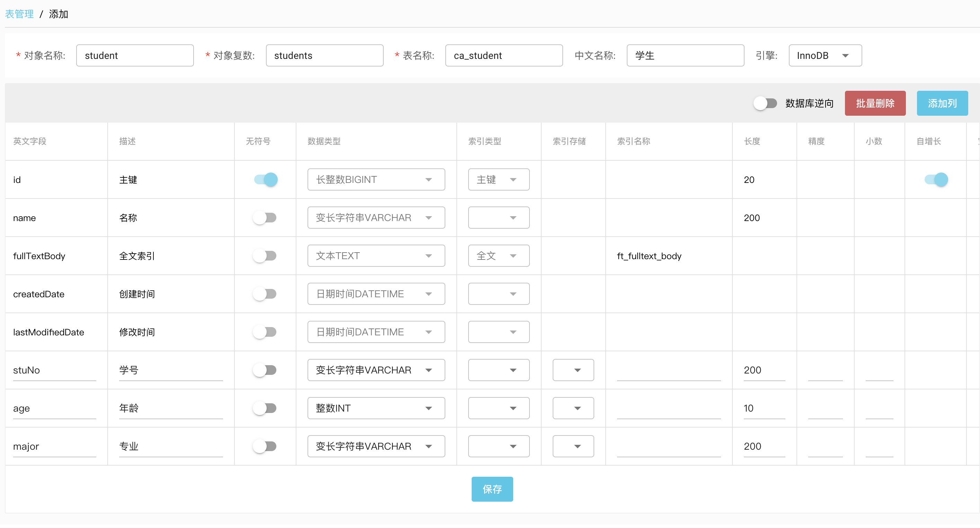980x528 pixels.
Task: Open the 日期时间DATETIME dropdown for createdDate
Action: [x=376, y=293]
